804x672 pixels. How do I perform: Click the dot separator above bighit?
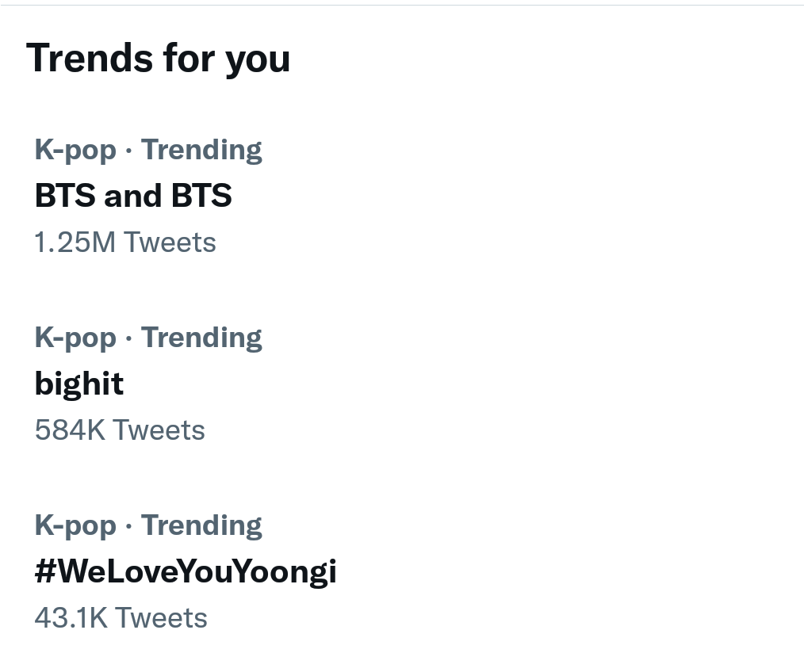tap(128, 338)
